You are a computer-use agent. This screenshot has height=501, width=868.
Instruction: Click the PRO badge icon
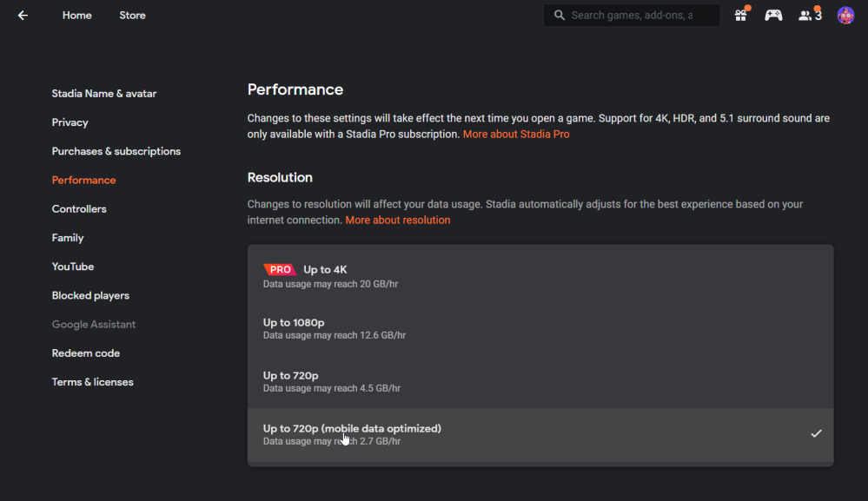pos(280,270)
